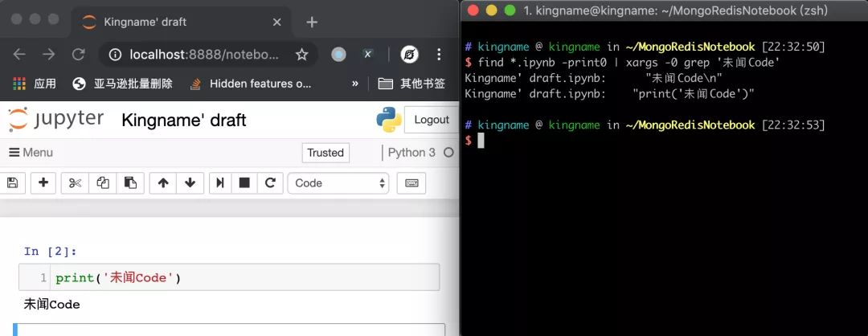This screenshot has height=336, width=868.
Task: Click the Logout button
Action: click(x=432, y=120)
